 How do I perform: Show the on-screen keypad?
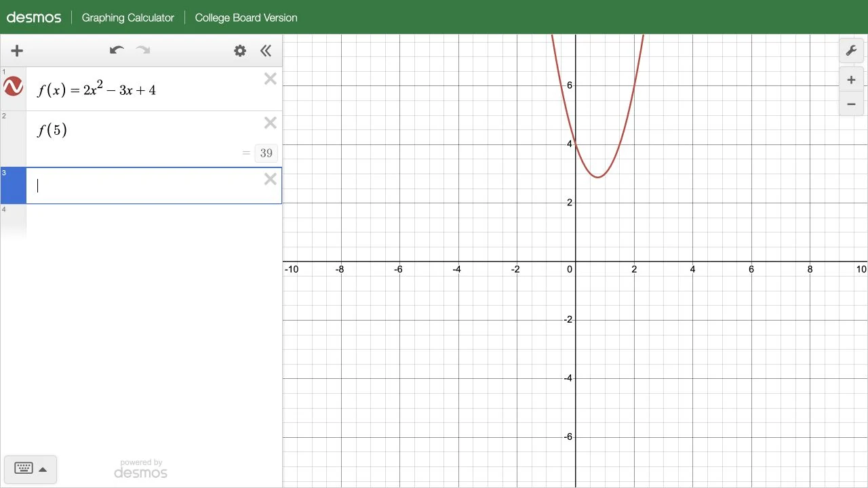tap(31, 469)
